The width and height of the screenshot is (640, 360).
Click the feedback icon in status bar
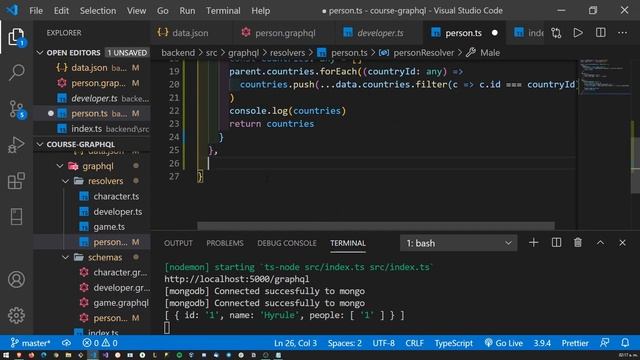pos(604,343)
